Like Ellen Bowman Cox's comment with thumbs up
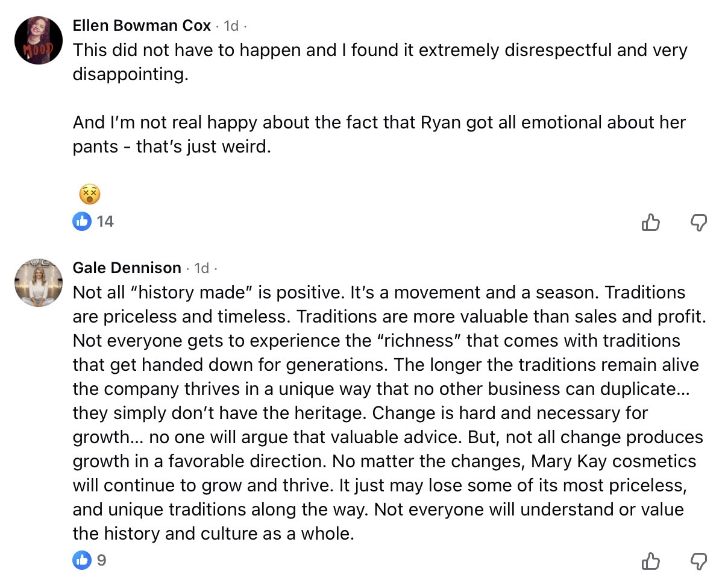This screenshot has width=728, height=577. coord(651,223)
